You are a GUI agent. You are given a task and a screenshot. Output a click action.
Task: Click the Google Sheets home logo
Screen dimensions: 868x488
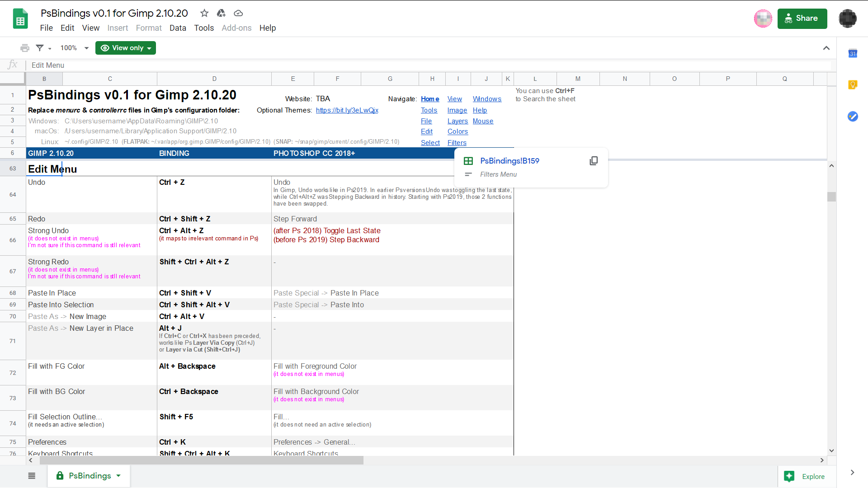[x=20, y=19]
